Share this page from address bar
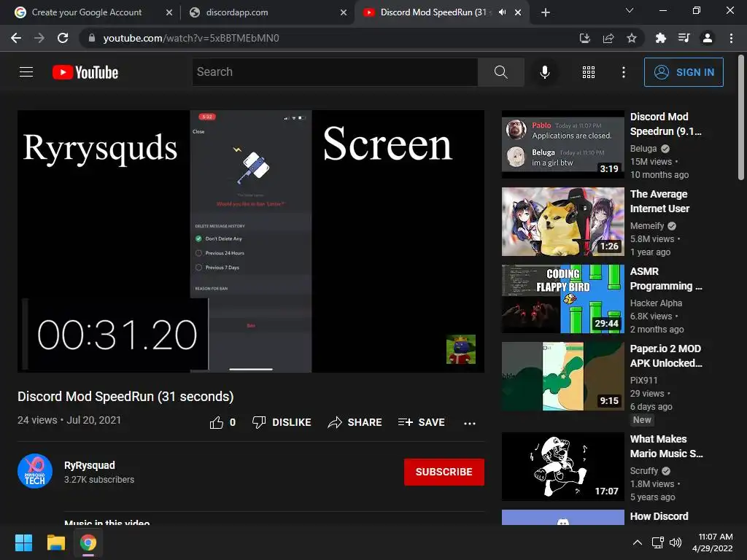The image size is (747, 560). click(x=608, y=38)
